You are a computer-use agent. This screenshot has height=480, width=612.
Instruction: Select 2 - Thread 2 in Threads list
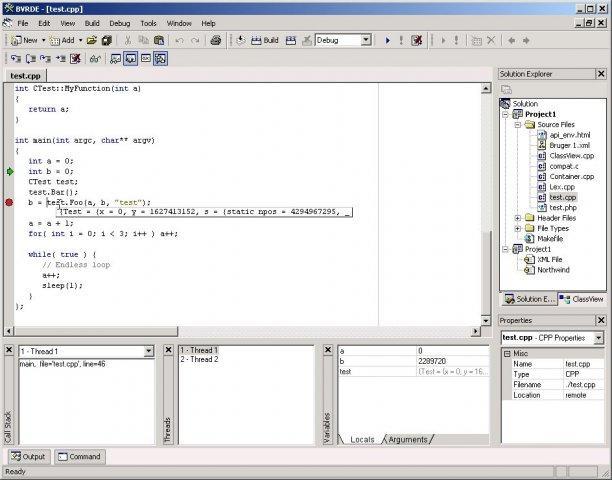(199, 359)
